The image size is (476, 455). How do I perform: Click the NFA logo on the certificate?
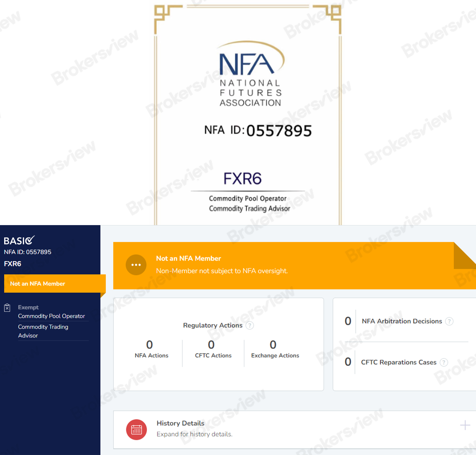(x=251, y=74)
